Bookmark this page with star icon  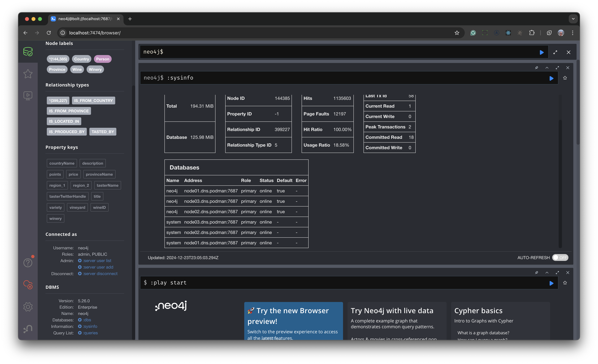coord(457,33)
